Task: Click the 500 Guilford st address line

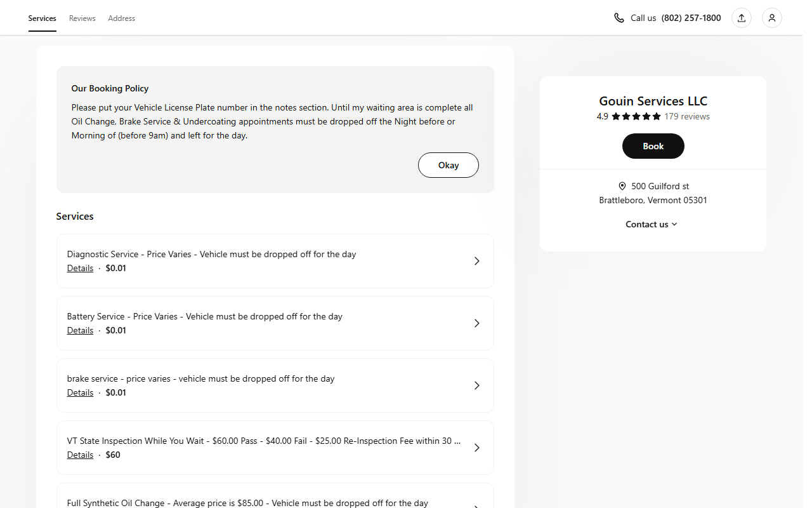Action: [x=660, y=186]
